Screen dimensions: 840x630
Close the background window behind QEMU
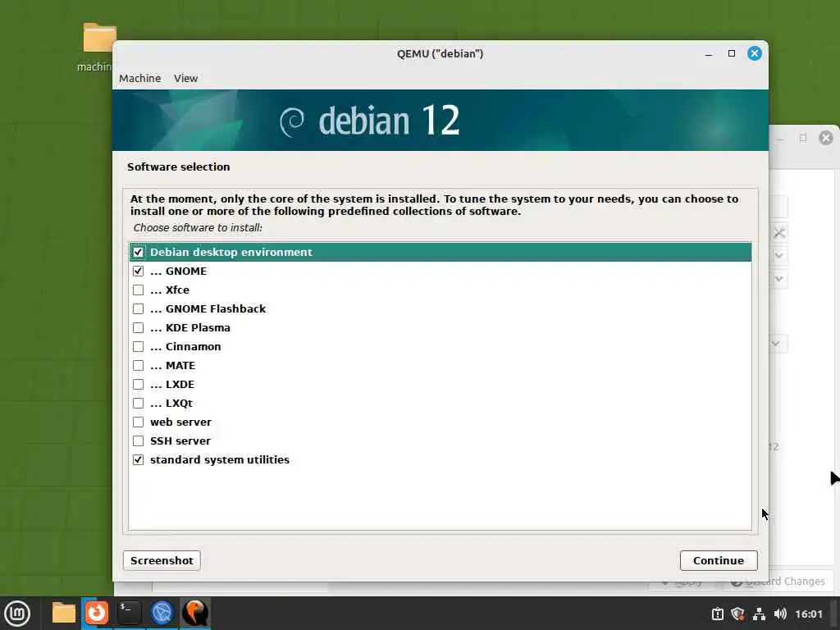pos(826,138)
